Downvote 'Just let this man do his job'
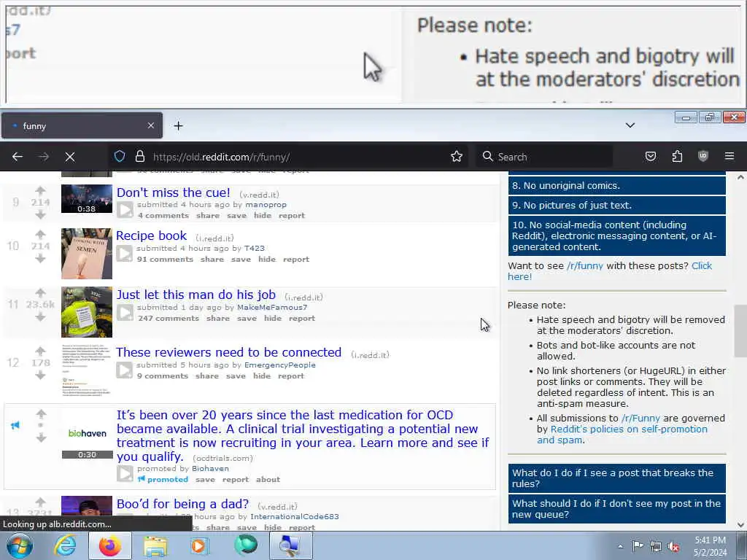747x560 pixels. (41, 317)
